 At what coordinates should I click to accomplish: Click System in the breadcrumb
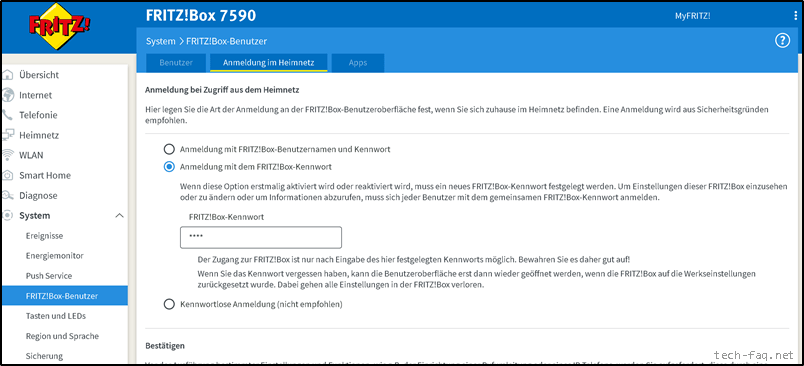(160, 41)
